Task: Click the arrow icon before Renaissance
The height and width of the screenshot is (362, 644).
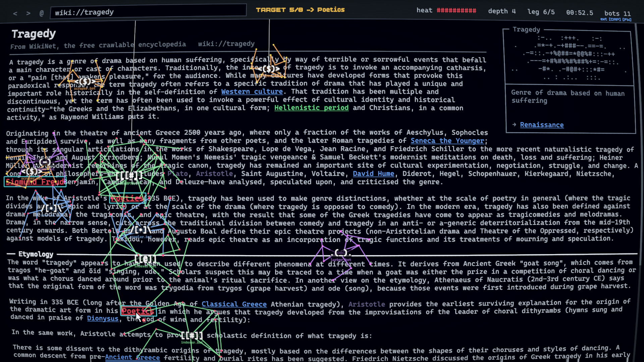Action: pyautogui.click(x=514, y=125)
